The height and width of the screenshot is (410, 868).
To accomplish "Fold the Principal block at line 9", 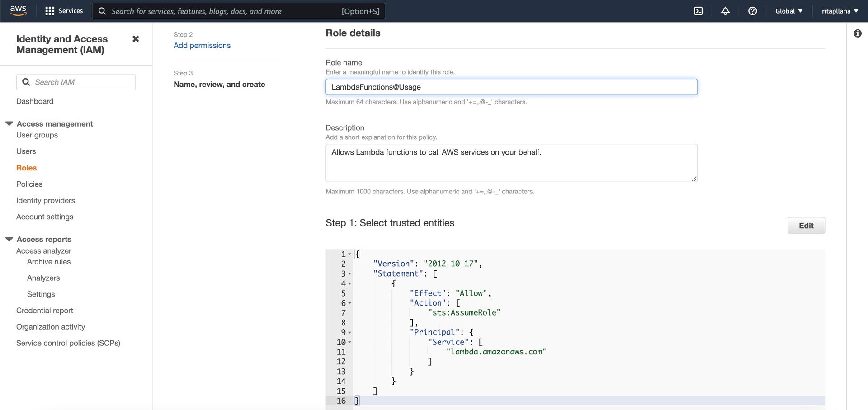I will [x=349, y=332].
